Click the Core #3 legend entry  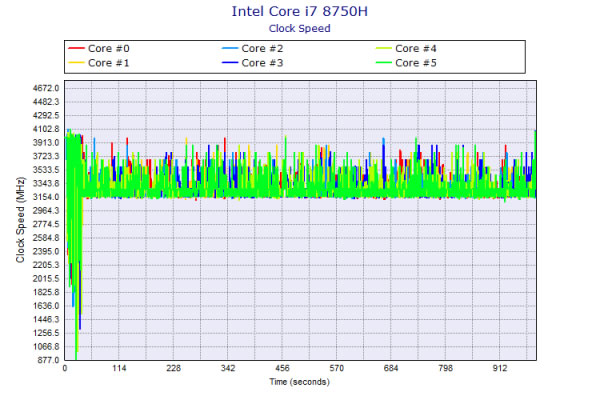252,63
